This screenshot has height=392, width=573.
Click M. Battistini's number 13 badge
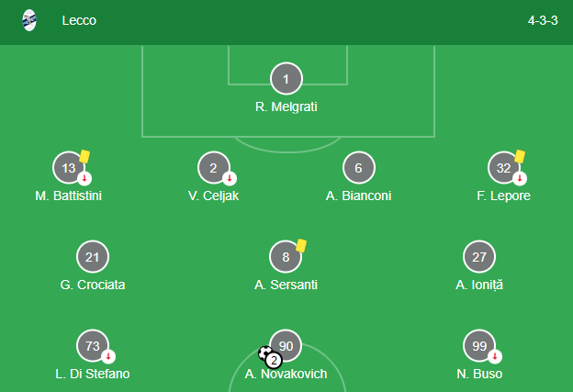(69, 168)
